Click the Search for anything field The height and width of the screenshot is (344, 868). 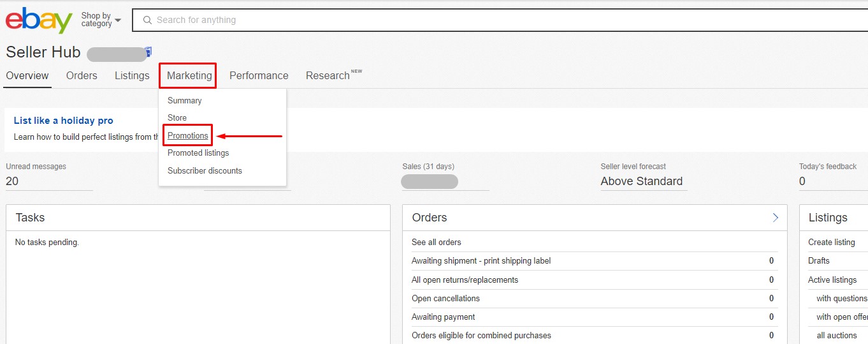coord(500,20)
